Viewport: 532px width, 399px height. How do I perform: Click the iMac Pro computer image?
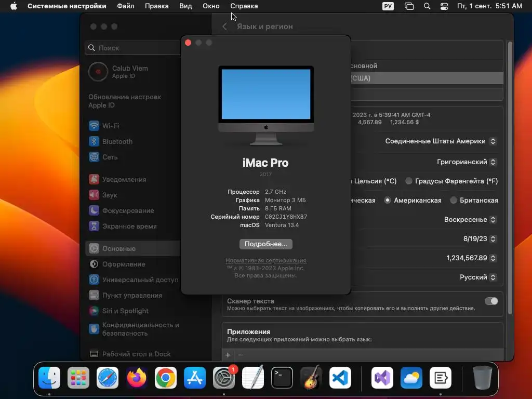pyautogui.click(x=266, y=105)
